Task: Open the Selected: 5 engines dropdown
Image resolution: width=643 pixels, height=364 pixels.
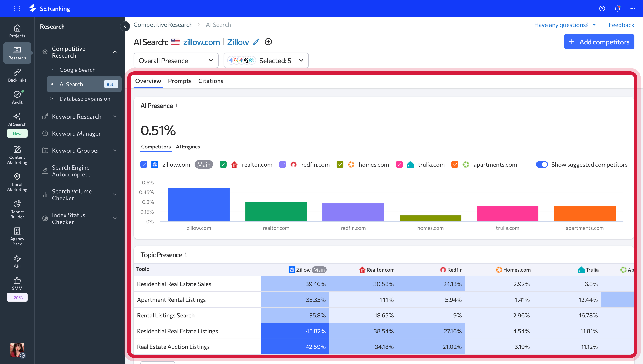Action: click(x=266, y=61)
